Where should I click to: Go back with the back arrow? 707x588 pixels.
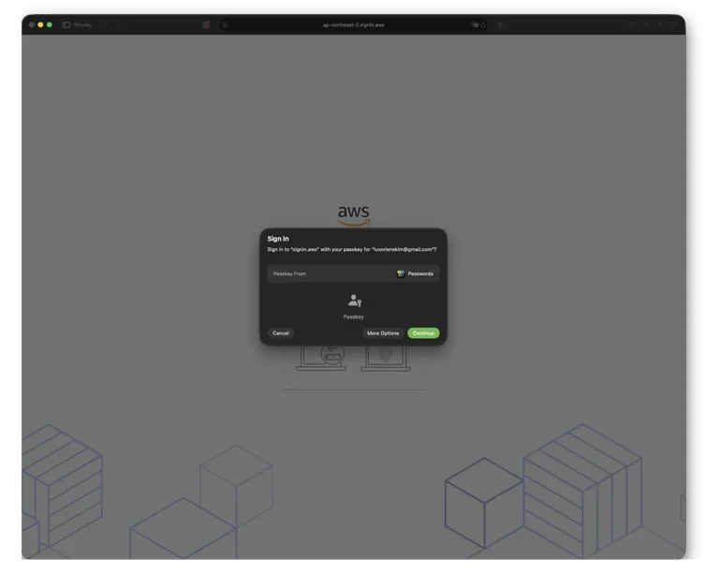pos(106,24)
